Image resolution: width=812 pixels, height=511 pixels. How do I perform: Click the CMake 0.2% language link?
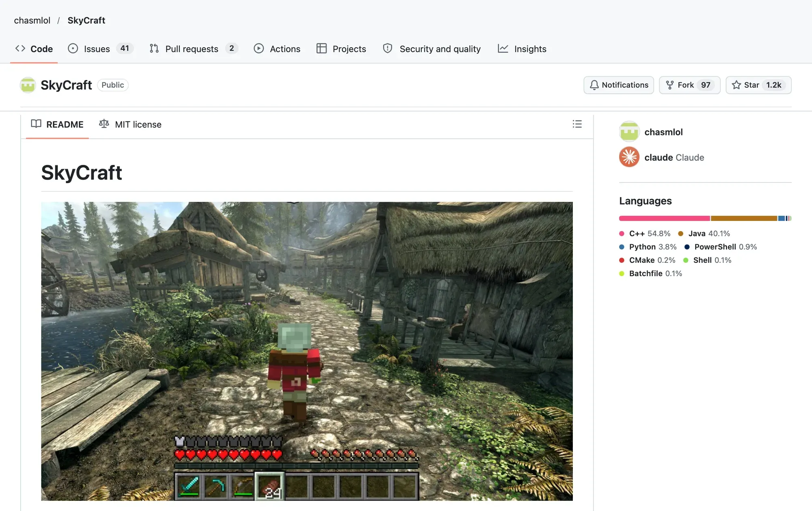pos(647,260)
